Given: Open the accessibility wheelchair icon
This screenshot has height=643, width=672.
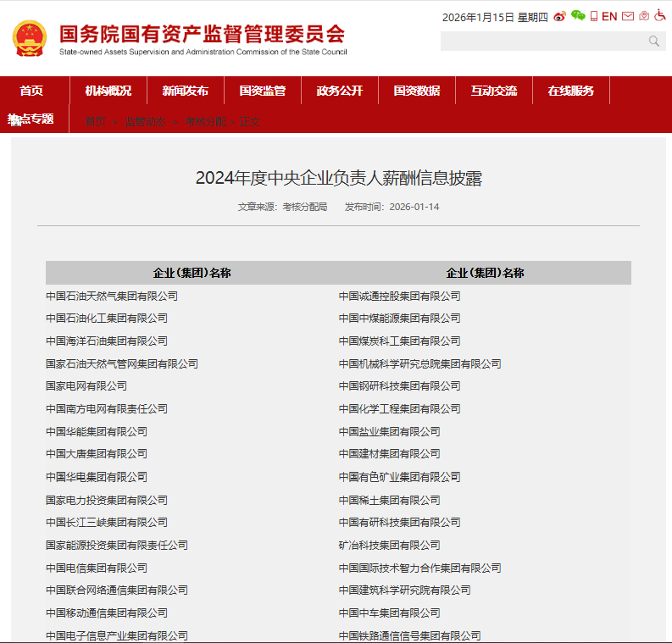Looking at the screenshot, I should 660,15.
